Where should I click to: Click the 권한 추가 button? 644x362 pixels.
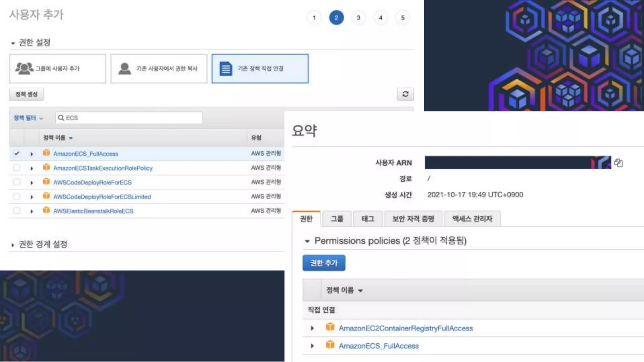[324, 263]
